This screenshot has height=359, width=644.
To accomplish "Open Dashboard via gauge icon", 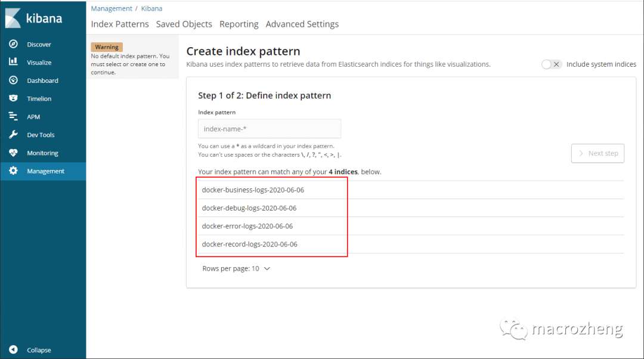I will 13,80.
